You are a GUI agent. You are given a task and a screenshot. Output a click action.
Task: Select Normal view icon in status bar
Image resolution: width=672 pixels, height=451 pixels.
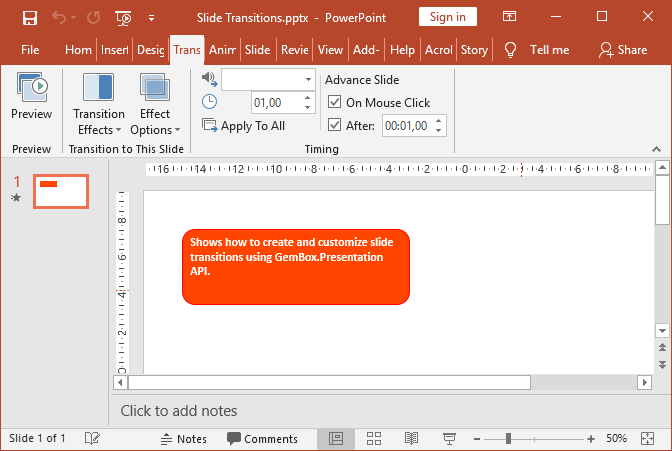336,438
